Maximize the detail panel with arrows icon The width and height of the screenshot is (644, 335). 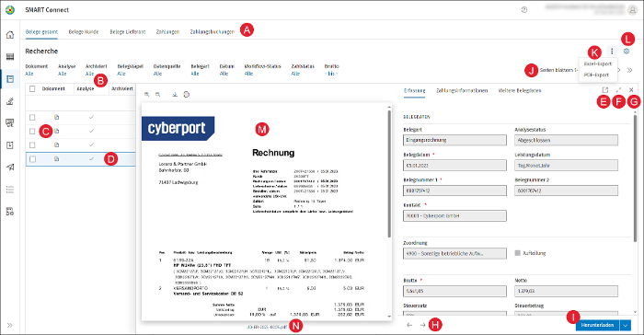[618, 89]
